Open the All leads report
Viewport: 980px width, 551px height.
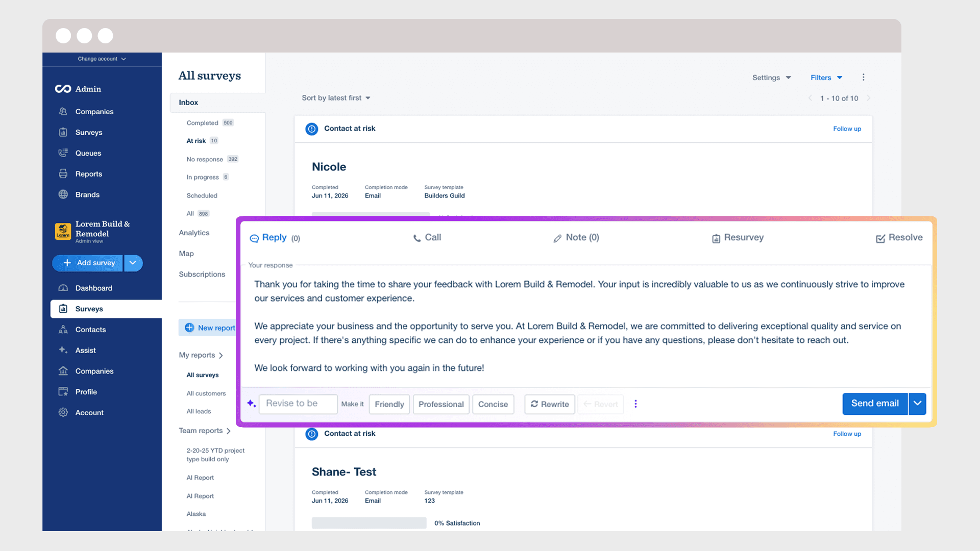tap(199, 411)
